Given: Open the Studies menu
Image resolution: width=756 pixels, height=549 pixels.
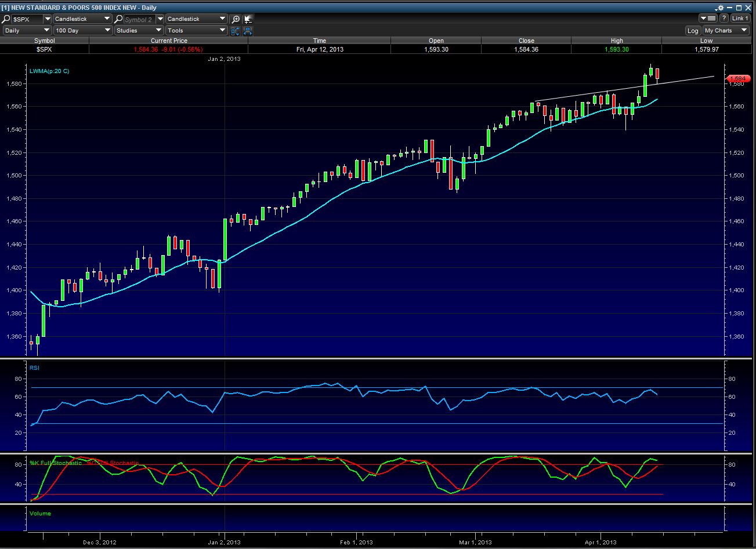Looking at the screenshot, I should (138, 31).
